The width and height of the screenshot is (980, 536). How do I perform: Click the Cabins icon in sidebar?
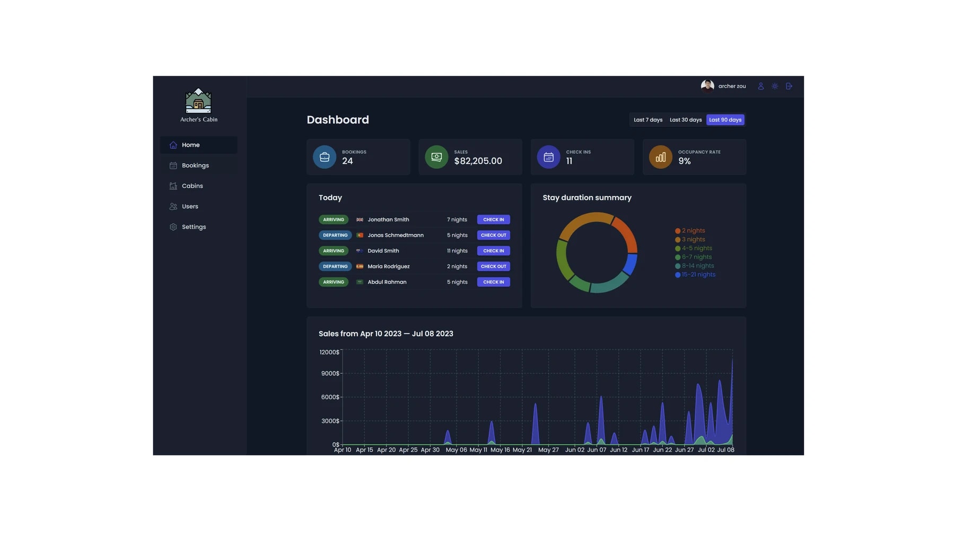(173, 186)
